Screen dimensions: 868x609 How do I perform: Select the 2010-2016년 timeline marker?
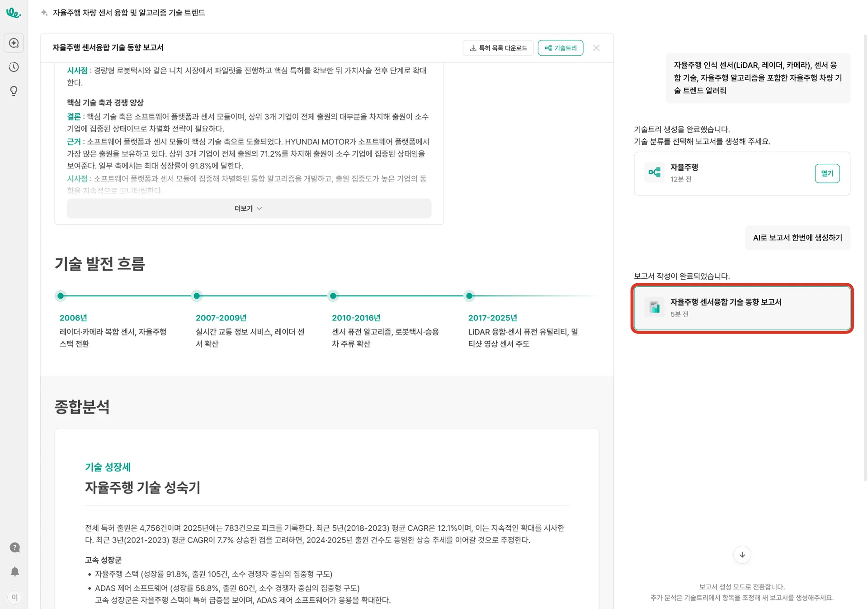coord(333,296)
